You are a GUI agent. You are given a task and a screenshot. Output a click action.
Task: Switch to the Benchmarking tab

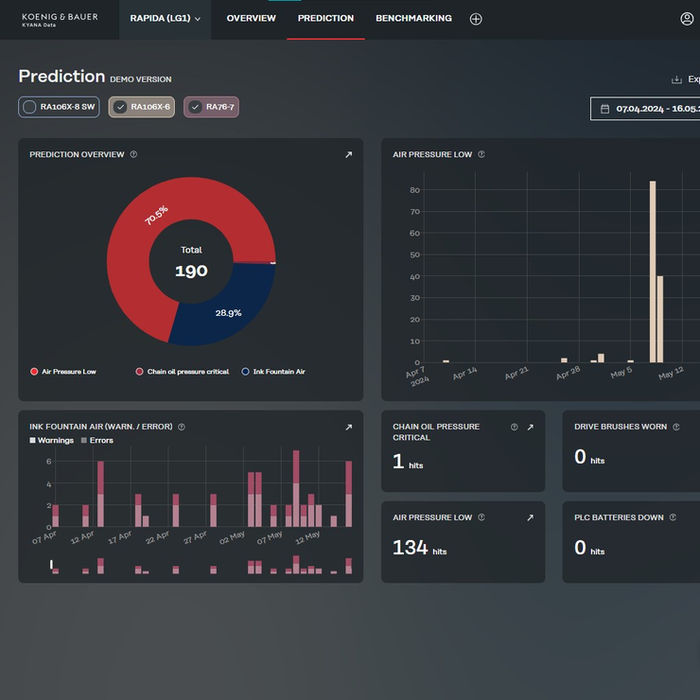click(x=413, y=18)
